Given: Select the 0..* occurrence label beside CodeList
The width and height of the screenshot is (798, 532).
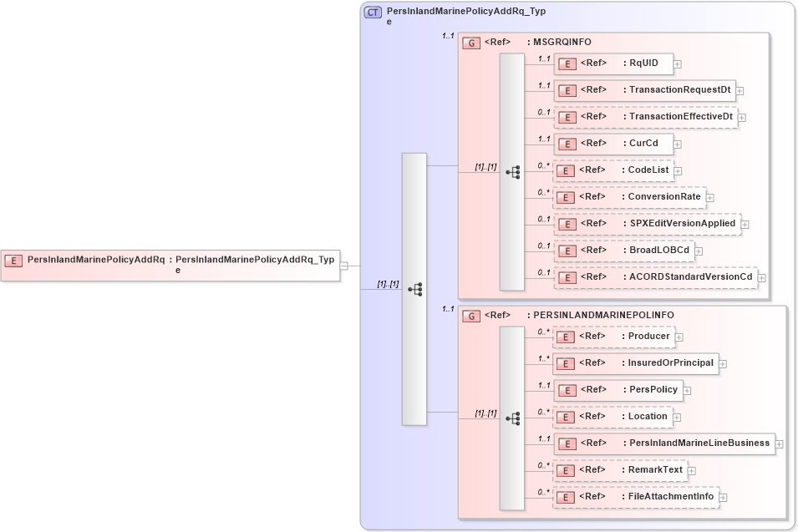Looking at the screenshot, I should tap(544, 165).
